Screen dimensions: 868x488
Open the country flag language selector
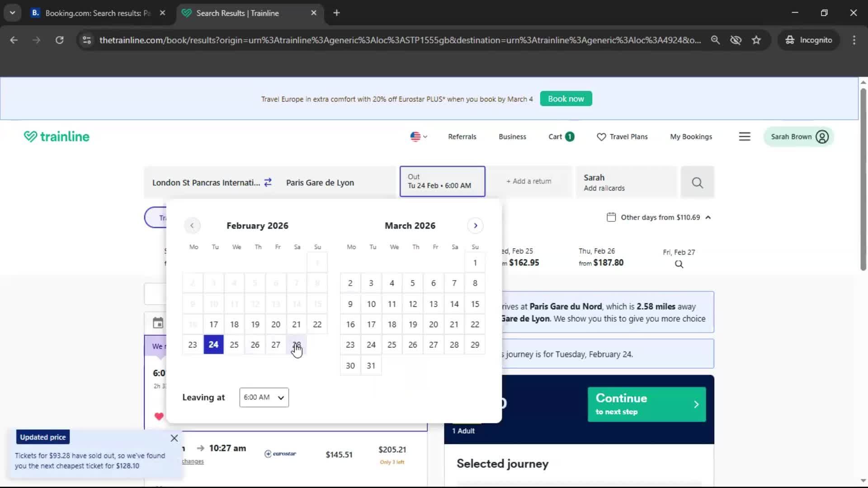[418, 136]
